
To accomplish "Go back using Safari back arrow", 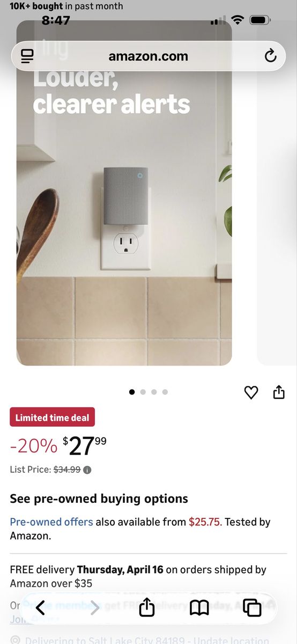I will tap(40, 608).
